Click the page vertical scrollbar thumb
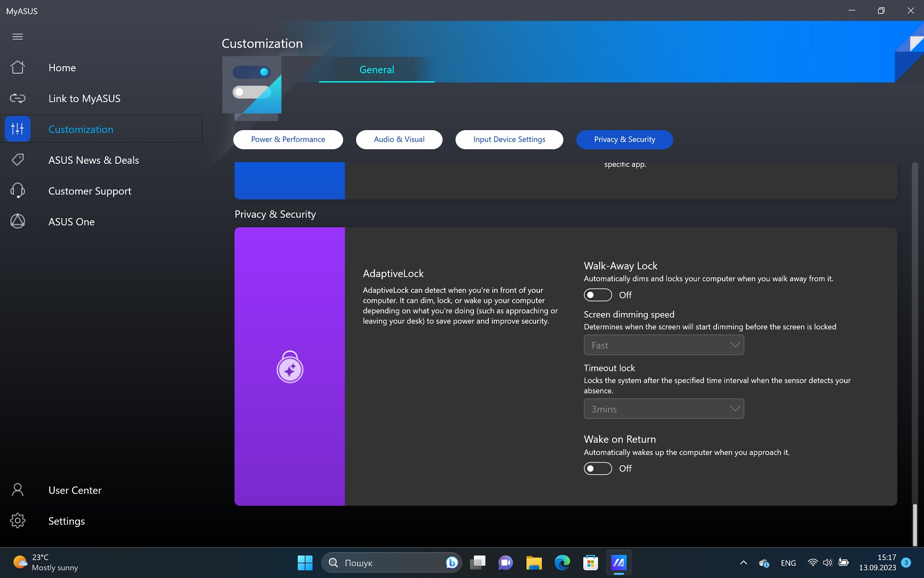Image resolution: width=924 pixels, height=578 pixels. coord(915,525)
